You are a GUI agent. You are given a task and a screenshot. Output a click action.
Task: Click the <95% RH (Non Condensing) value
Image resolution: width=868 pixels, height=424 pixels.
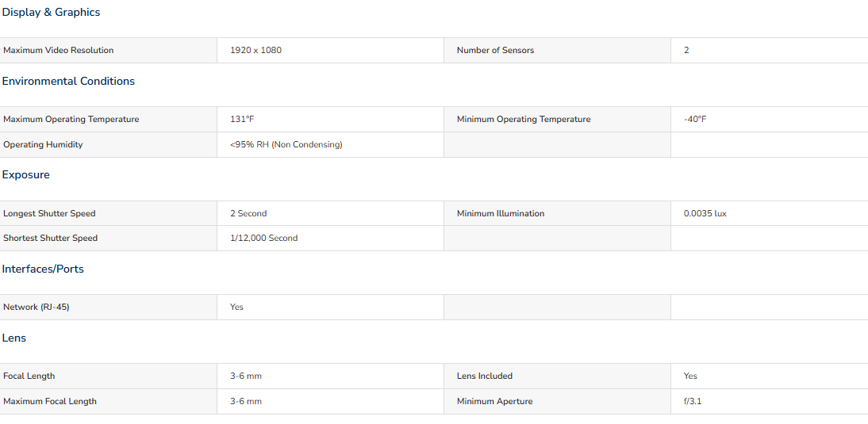(286, 145)
